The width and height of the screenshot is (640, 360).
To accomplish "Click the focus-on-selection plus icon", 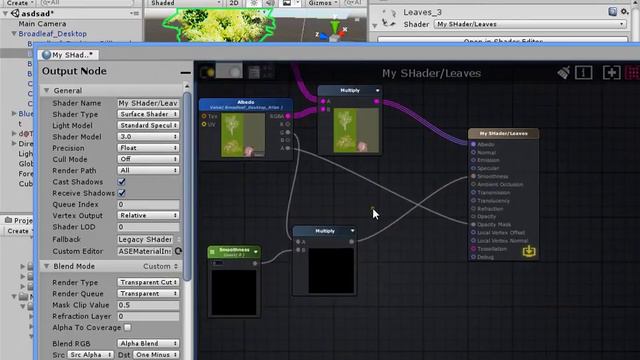I will pyautogui.click(x=611, y=73).
